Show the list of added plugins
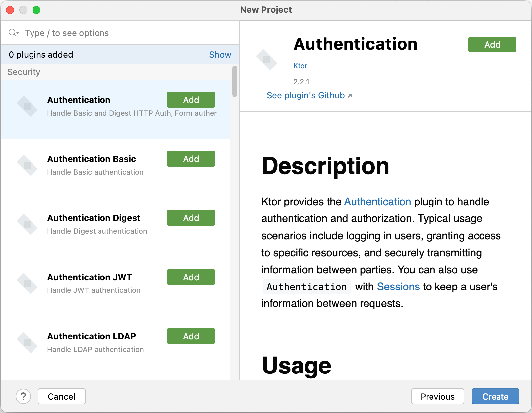Viewport: 532px width, 413px height. pyautogui.click(x=220, y=55)
